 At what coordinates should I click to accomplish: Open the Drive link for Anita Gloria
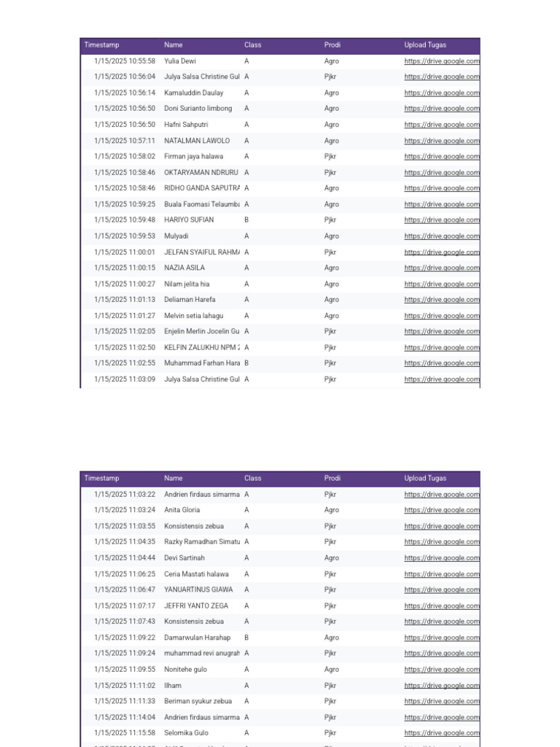[442, 511]
